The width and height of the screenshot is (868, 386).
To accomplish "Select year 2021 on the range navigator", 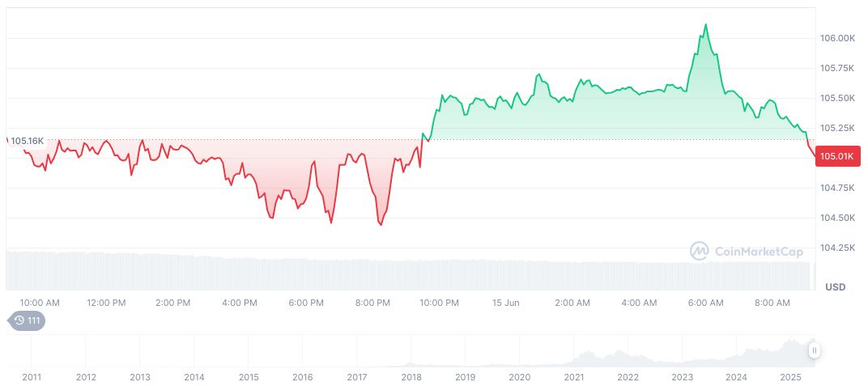I will (573, 377).
